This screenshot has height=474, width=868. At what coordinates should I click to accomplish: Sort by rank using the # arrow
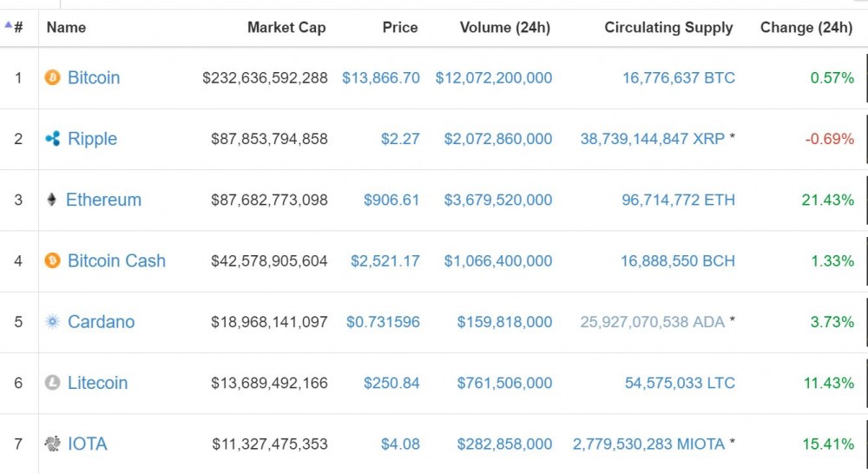click(x=14, y=27)
